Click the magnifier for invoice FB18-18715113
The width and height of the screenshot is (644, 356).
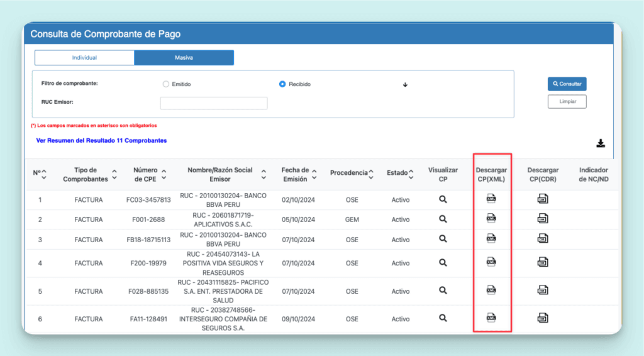(x=443, y=238)
